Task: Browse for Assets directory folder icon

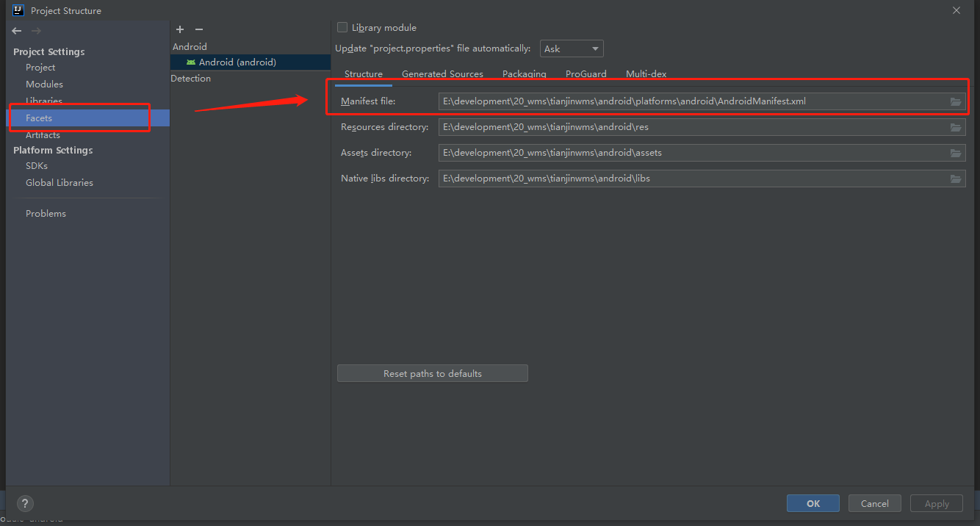Action: (x=956, y=153)
